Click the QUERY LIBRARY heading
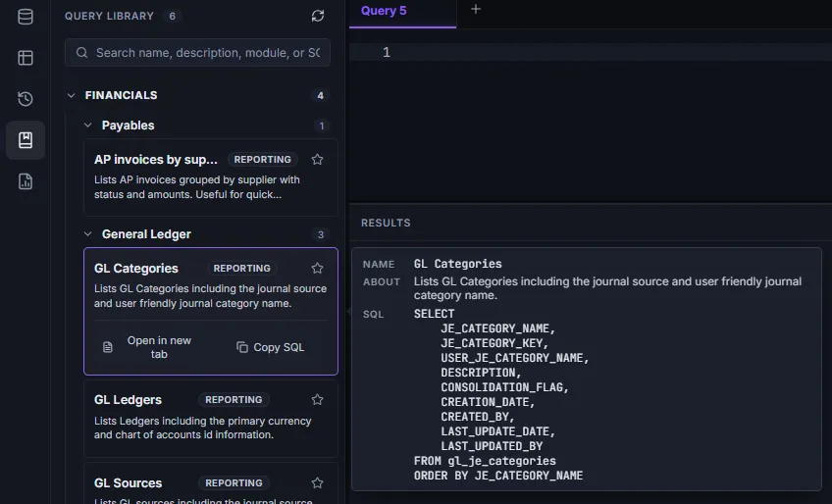832x504 pixels. pos(109,16)
